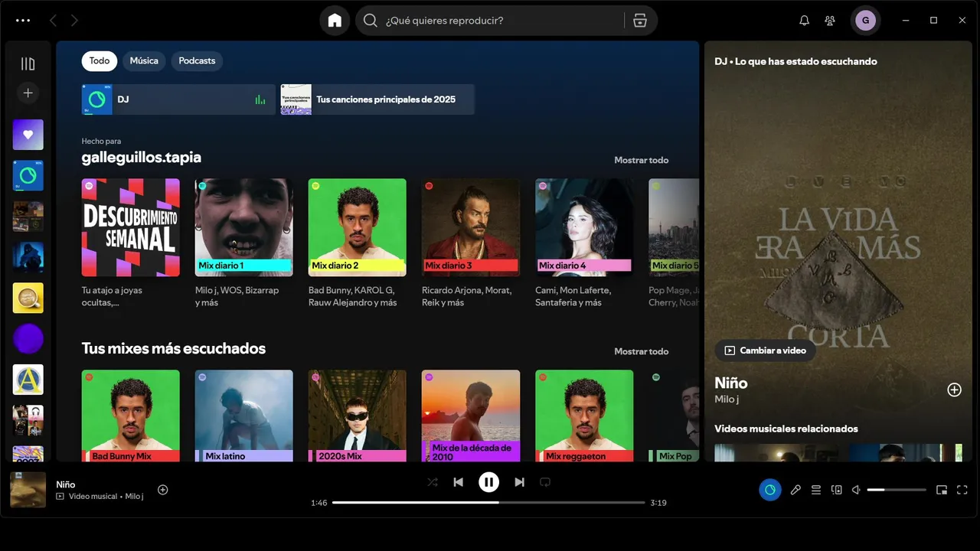This screenshot has width=980, height=551.
Task: Click Niño title in player bar
Action: (66, 484)
